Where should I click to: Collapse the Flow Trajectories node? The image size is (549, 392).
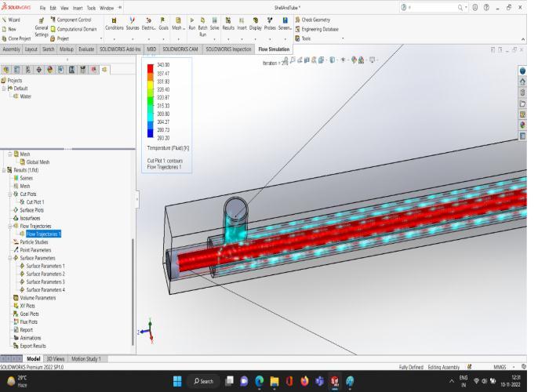[x=10, y=226]
